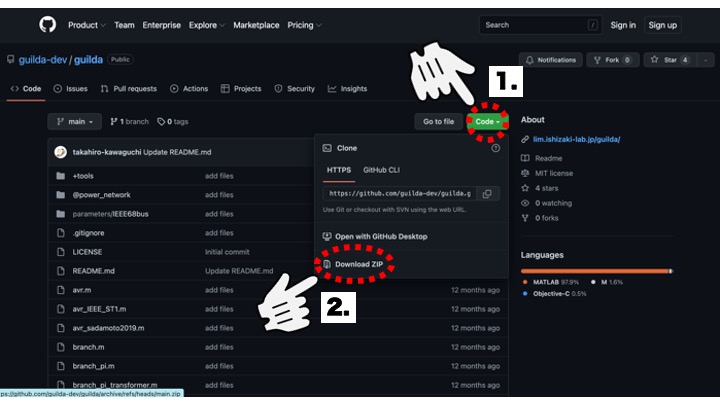Copy the clone URL with clipboard icon
Image resolution: width=720 pixels, height=405 pixels.
pyautogui.click(x=487, y=194)
